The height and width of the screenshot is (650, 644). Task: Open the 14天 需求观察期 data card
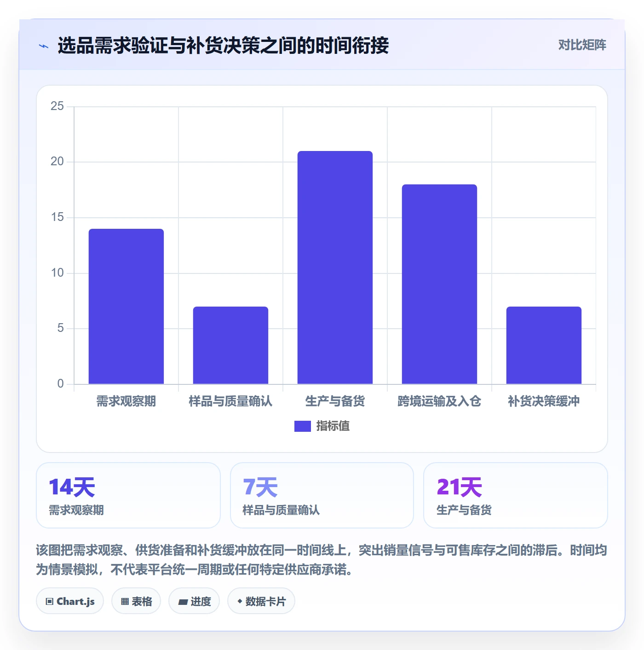[128, 495]
